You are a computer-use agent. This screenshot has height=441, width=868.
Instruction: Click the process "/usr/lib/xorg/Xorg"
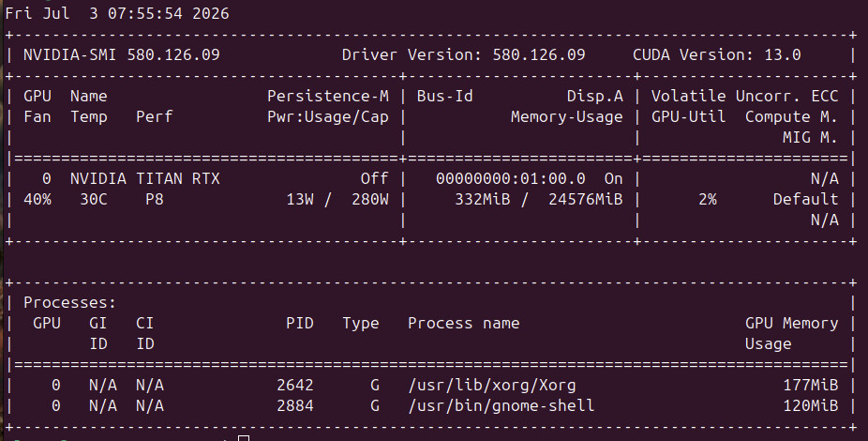click(x=491, y=385)
